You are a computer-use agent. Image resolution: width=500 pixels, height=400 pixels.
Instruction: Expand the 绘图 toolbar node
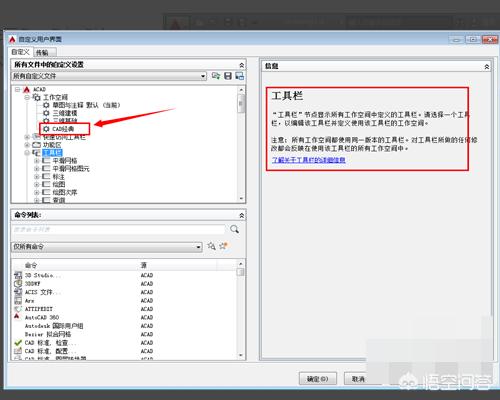[37, 184]
